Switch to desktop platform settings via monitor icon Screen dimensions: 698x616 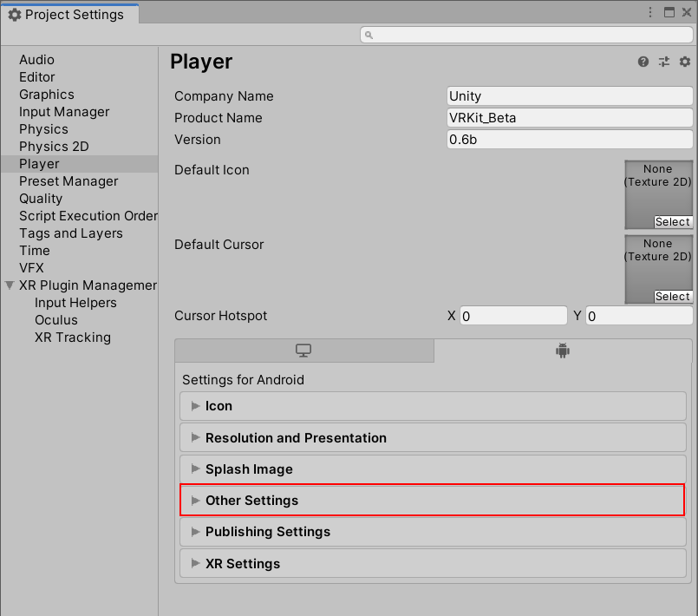coord(303,350)
